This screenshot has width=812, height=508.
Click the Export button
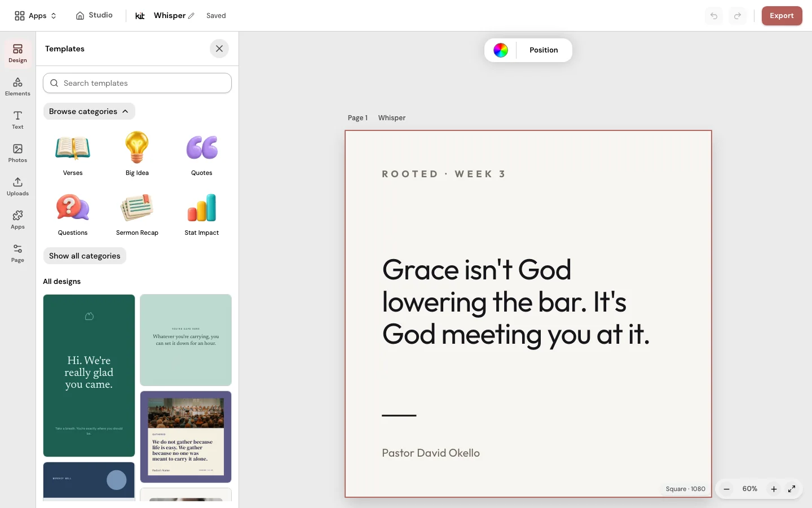tap(782, 16)
